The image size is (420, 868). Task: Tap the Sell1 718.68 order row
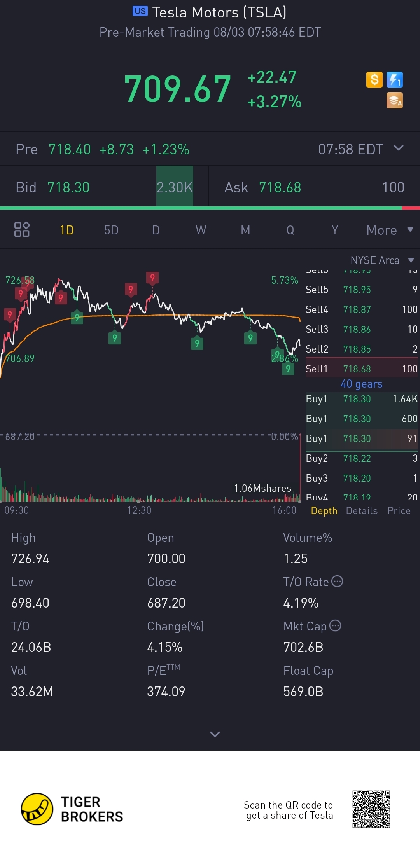(x=362, y=369)
